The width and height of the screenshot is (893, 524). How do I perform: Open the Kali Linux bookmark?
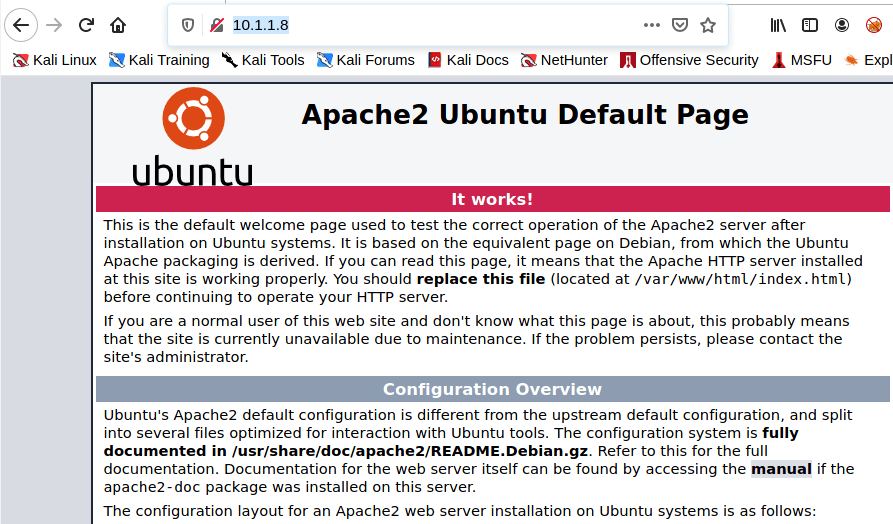[55, 60]
